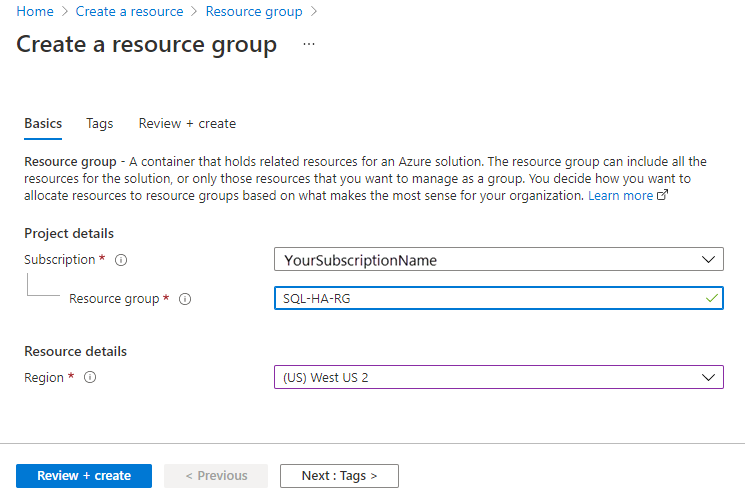Open the ellipsis menu beside page title

(x=308, y=45)
